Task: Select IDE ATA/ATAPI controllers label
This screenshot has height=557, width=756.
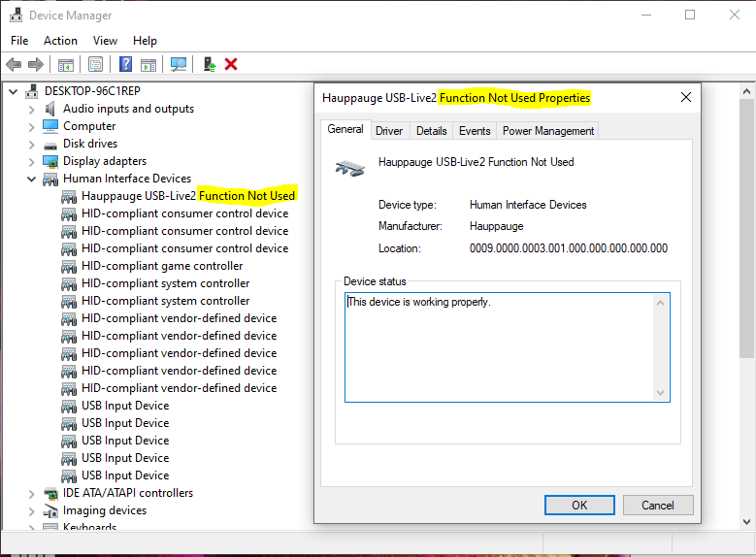Action: (x=128, y=493)
